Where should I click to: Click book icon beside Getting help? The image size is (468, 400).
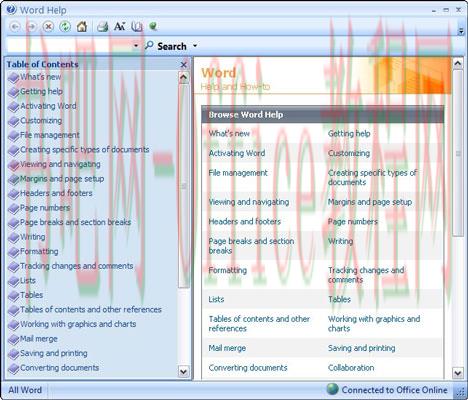pos(14,92)
